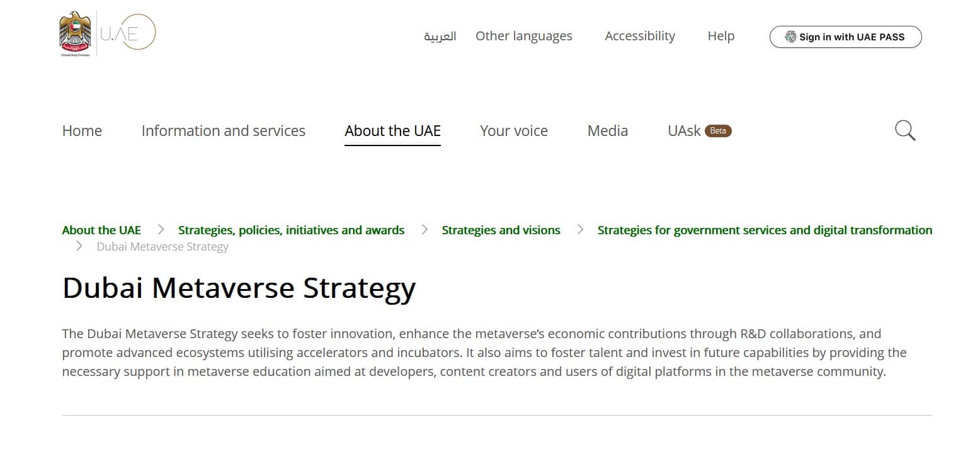This screenshot has width=980, height=454.
Task: Open the UAsk menu item
Action: pyautogui.click(x=684, y=131)
